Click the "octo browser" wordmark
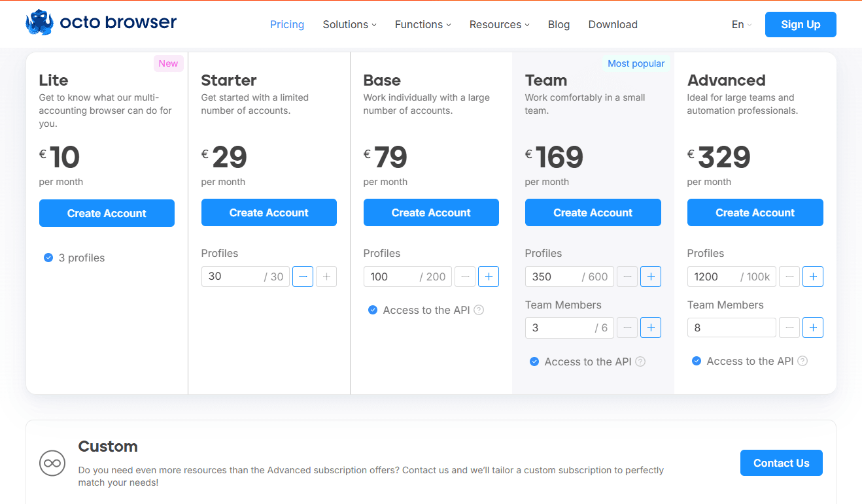 click(x=118, y=23)
